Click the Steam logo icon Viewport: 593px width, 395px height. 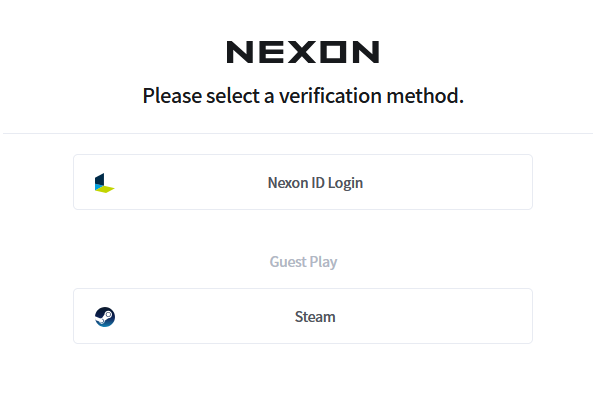point(105,317)
